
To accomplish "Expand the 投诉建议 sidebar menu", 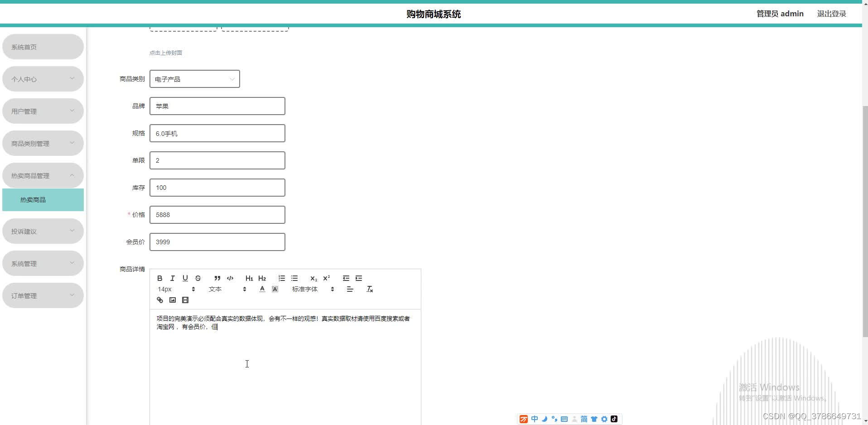I will 43,231.
